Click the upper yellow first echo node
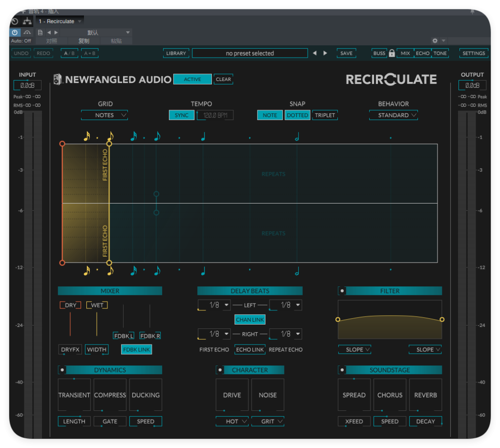This screenshot has width=500, height=448. [x=109, y=144]
